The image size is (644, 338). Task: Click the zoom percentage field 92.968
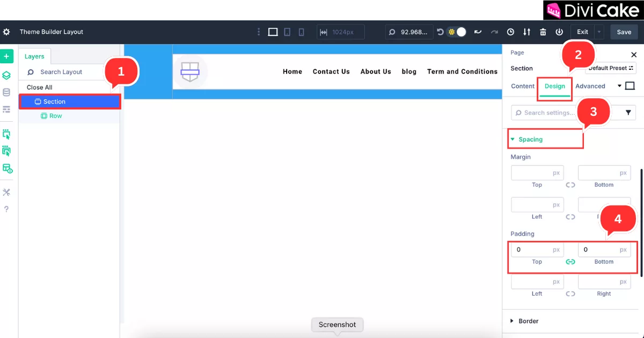(409, 32)
